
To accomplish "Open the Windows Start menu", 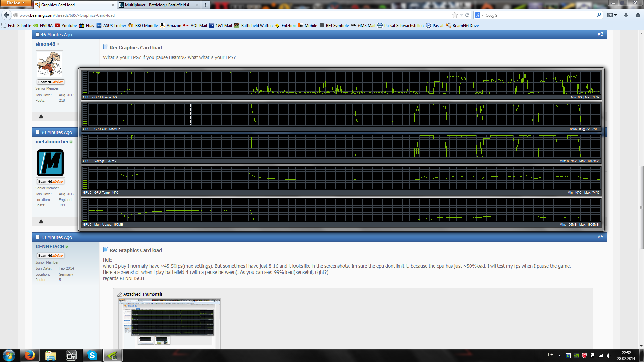I will (9, 355).
